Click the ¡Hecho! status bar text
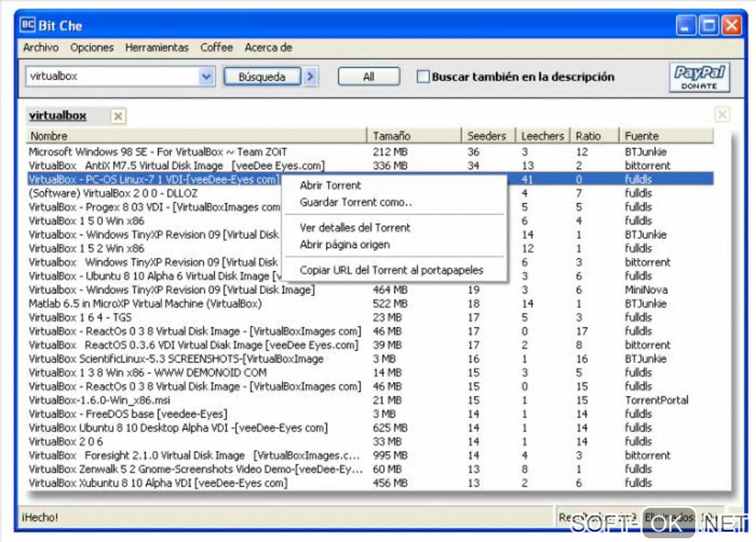 coord(39,518)
